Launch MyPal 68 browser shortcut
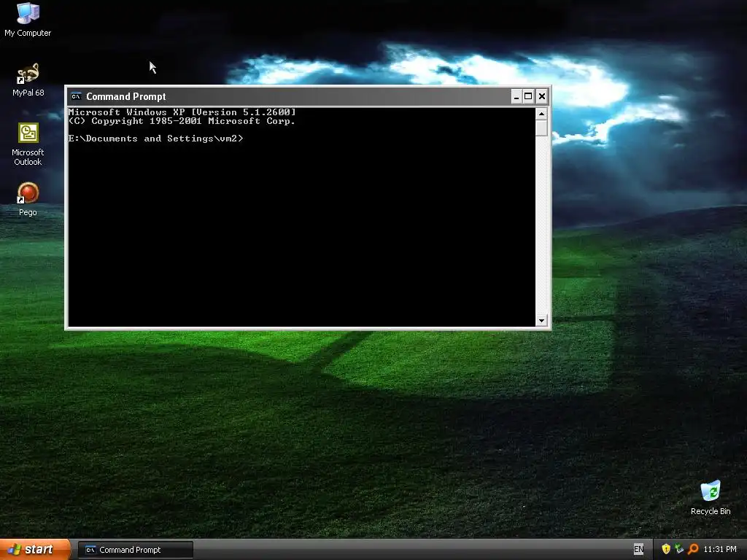The width and height of the screenshot is (747, 560). pos(28,79)
